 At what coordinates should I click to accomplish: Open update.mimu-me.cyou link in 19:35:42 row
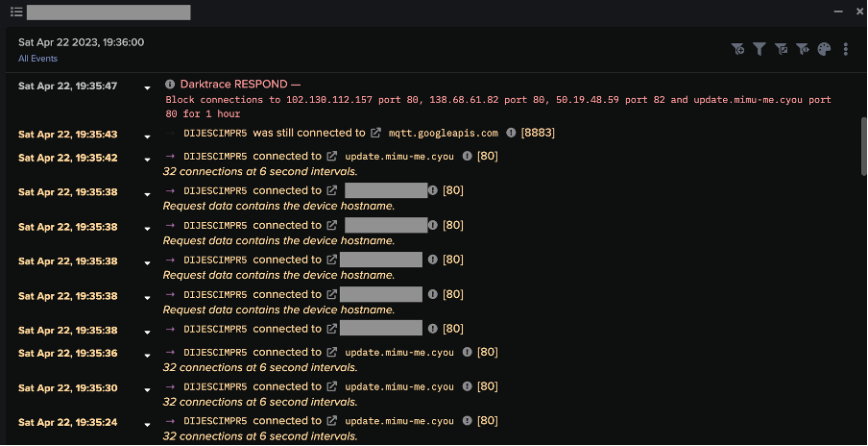point(399,157)
